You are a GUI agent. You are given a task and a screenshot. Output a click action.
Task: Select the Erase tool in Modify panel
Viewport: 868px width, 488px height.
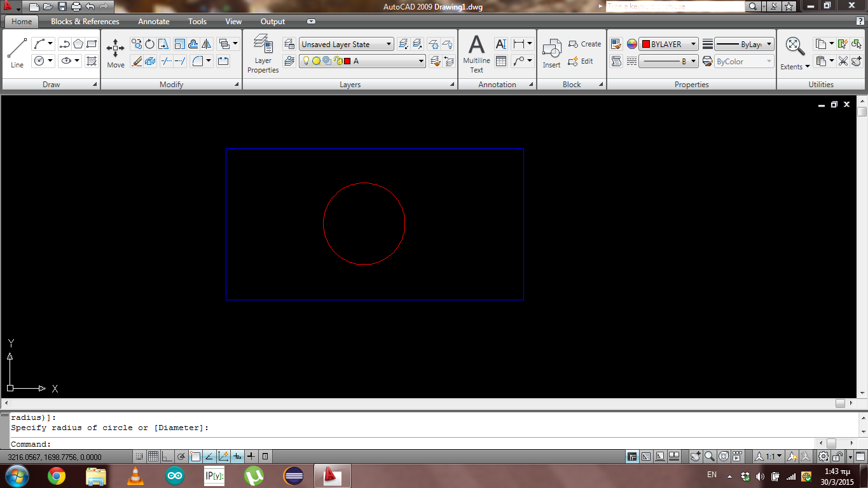pos(137,61)
